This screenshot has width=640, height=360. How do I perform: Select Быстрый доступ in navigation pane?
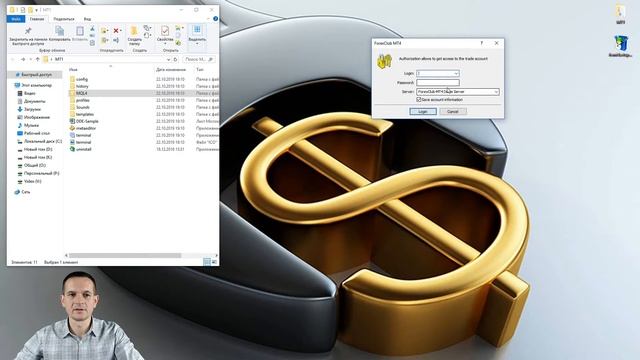tap(36, 75)
